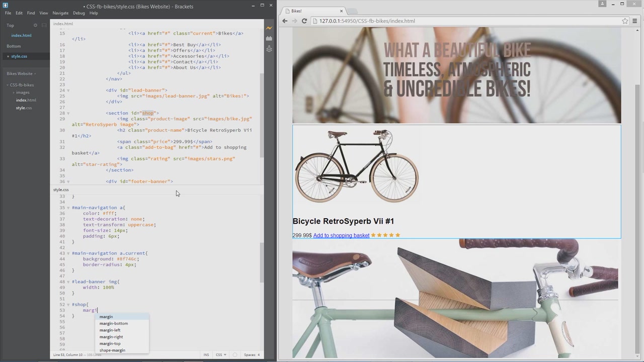The image size is (644, 362).
Task: Click the linting status circle in status bar
Action: (x=234, y=355)
